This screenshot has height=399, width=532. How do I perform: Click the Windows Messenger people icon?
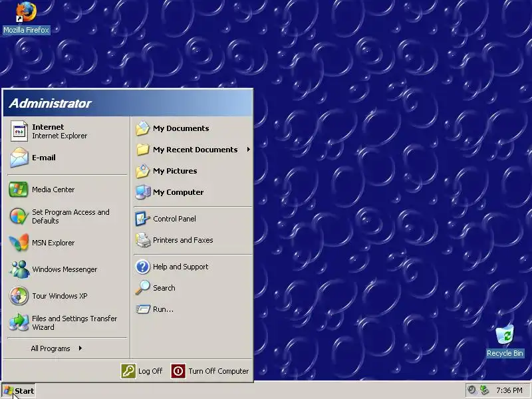tap(19, 269)
